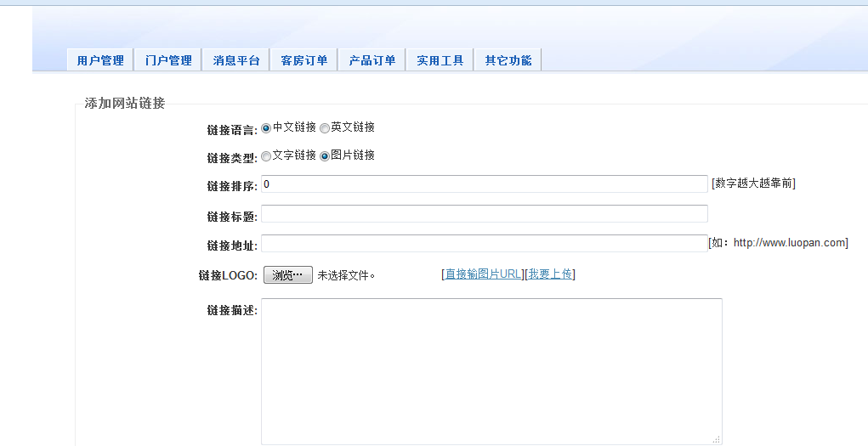Click the 链接类型 label
Viewport: 868px width, 446px height.
(232, 158)
